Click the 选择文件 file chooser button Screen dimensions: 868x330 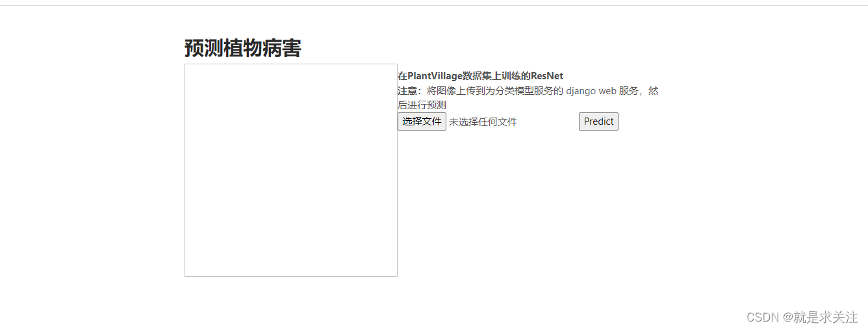[422, 121]
